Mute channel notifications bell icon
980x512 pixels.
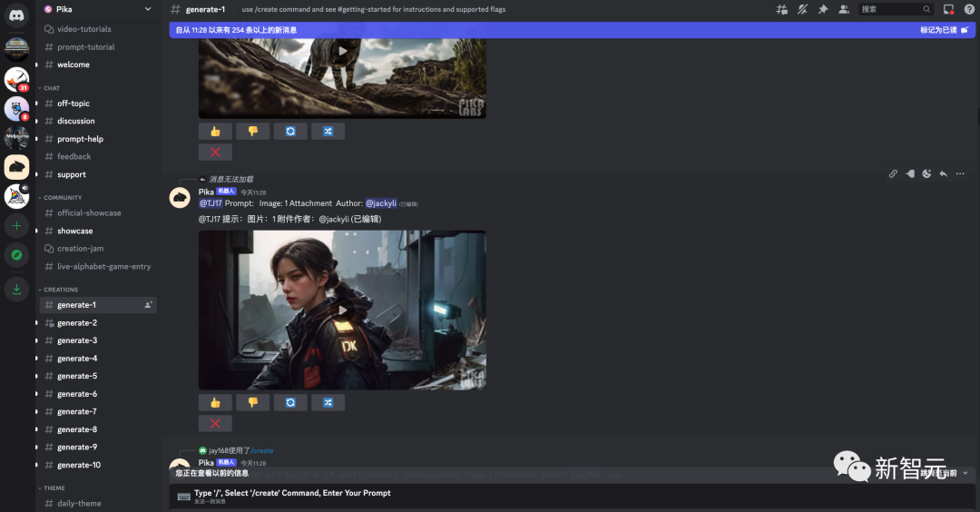click(802, 9)
